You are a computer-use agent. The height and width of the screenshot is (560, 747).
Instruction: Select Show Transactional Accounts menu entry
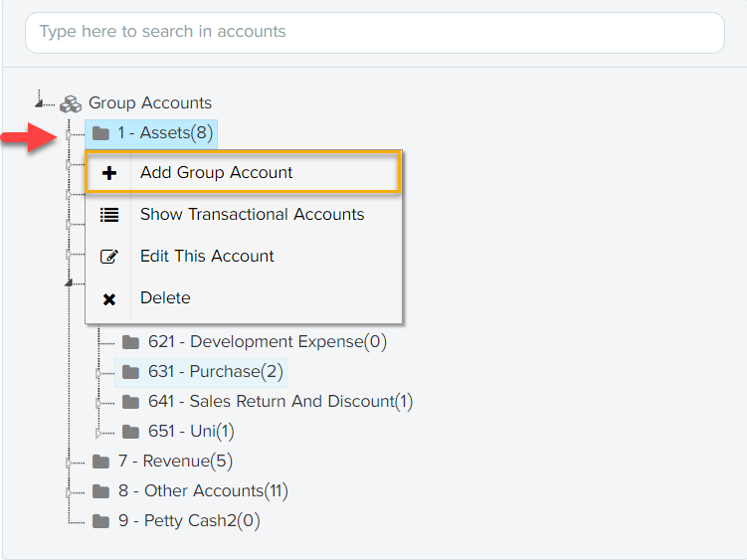click(252, 215)
